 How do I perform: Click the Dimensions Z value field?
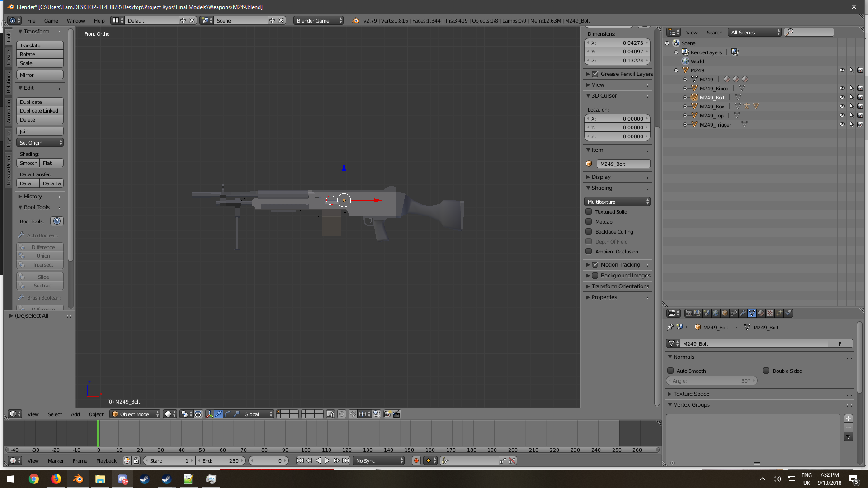click(617, 60)
